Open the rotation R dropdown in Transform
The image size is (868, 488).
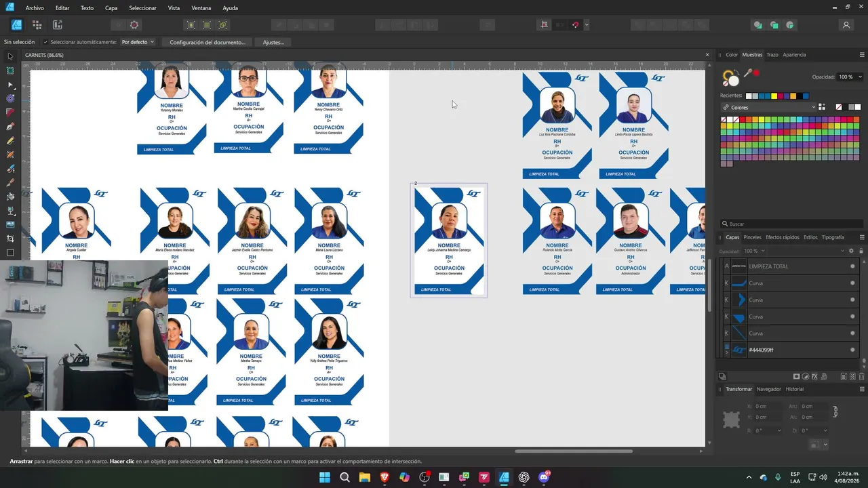(x=778, y=430)
